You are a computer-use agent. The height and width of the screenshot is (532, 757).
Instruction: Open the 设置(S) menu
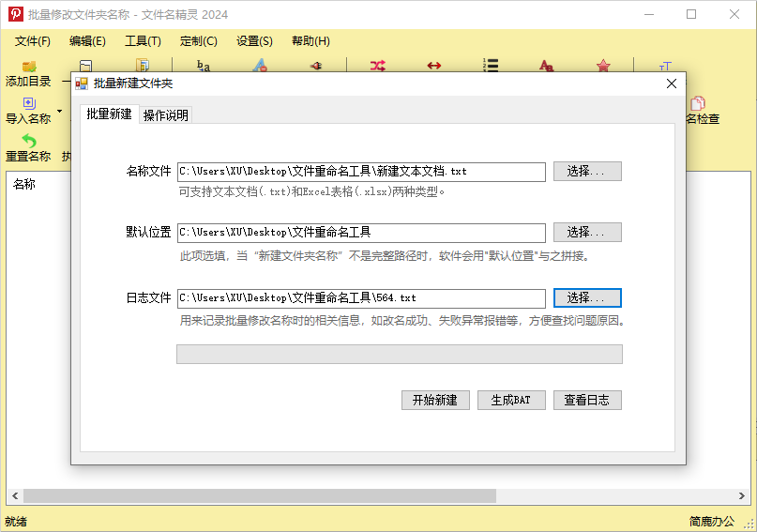pos(254,41)
